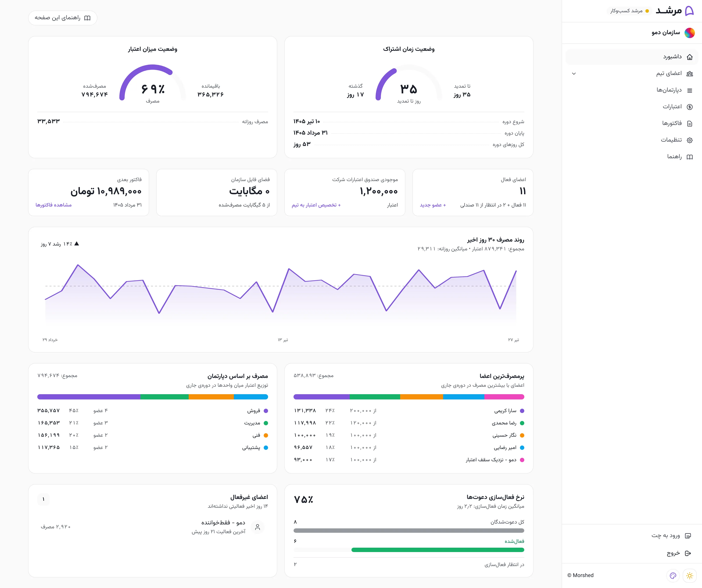The height and width of the screenshot is (588, 702).
Task: Open the اعتبارات dollar coin icon
Action: (x=689, y=107)
